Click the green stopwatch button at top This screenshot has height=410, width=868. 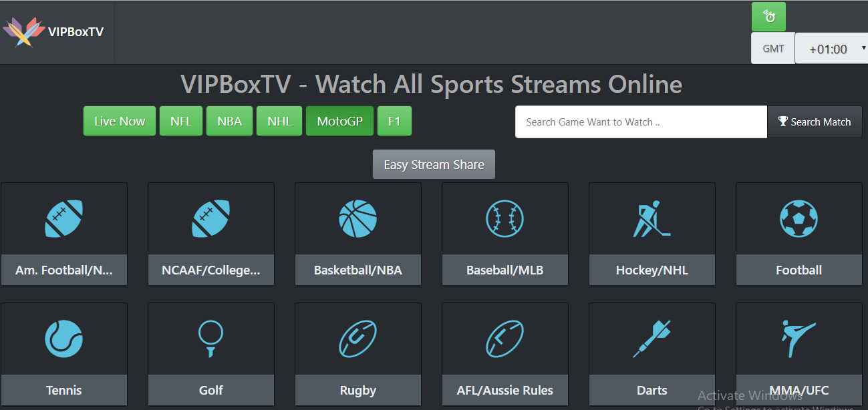point(768,17)
